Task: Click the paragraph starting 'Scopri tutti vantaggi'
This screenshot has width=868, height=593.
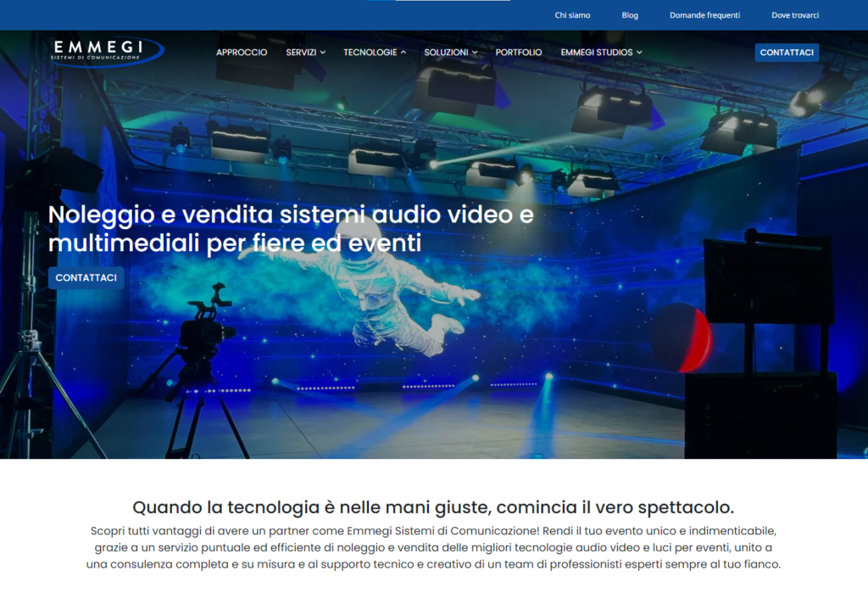Action: (433, 547)
